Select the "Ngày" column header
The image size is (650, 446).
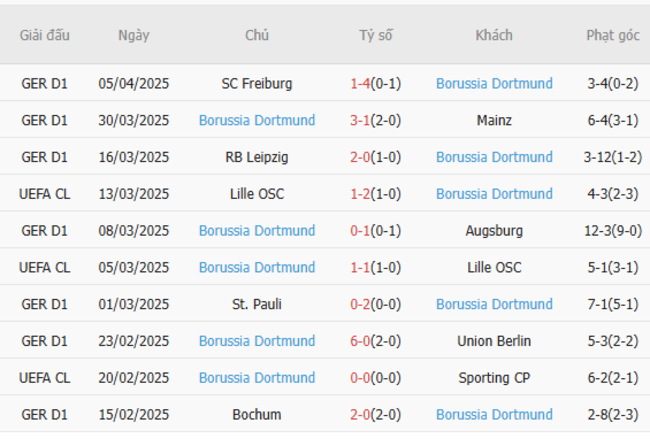(x=134, y=35)
